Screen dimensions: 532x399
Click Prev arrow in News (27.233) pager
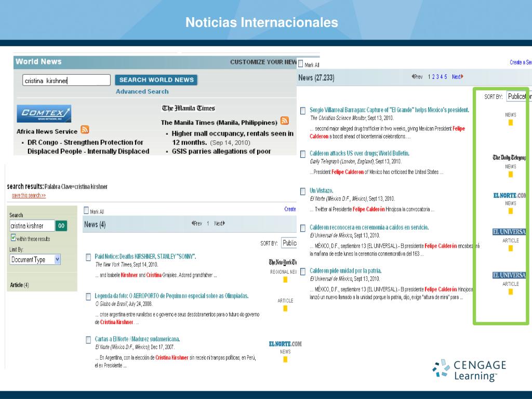417,77
